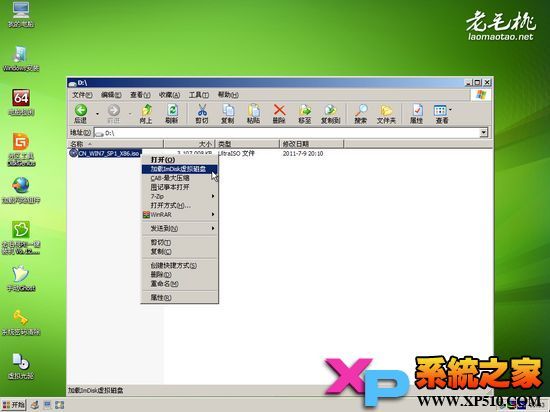Image resolution: width=550 pixels, height=412 pixels.
Task: Open the address bar dropdown arrow
Action: 484,133
